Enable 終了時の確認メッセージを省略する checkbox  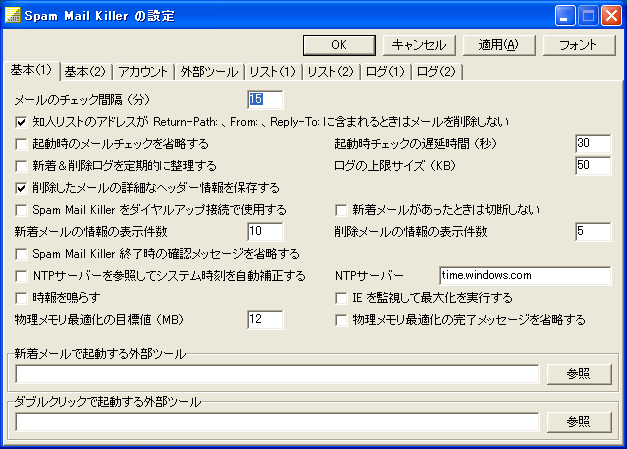pos(21,254)
